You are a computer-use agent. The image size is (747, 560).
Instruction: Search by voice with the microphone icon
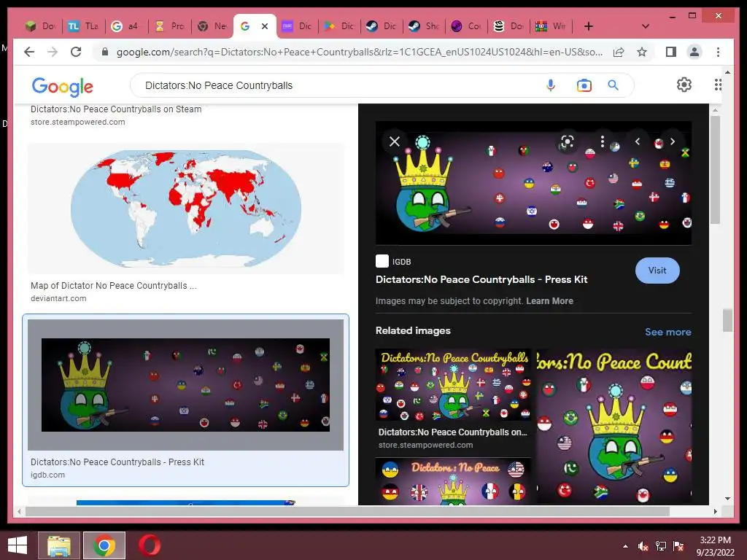click(551, 85)
